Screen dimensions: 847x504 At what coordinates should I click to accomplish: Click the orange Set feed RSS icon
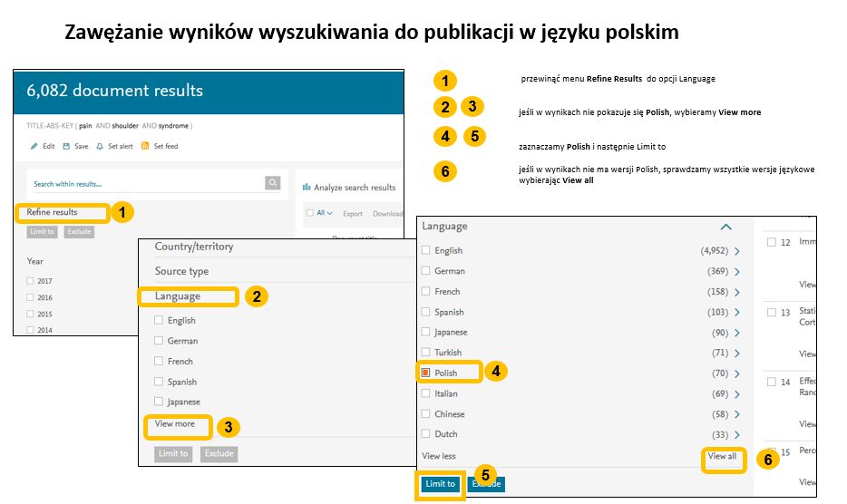pyautogui.click(x=145, y=146)
